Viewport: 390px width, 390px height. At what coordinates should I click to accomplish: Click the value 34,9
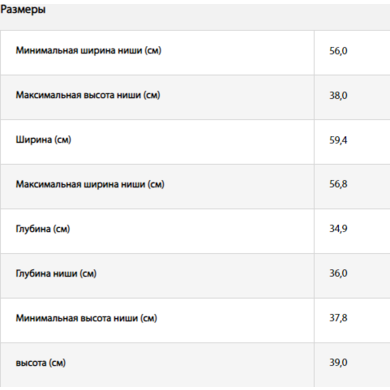338,229
